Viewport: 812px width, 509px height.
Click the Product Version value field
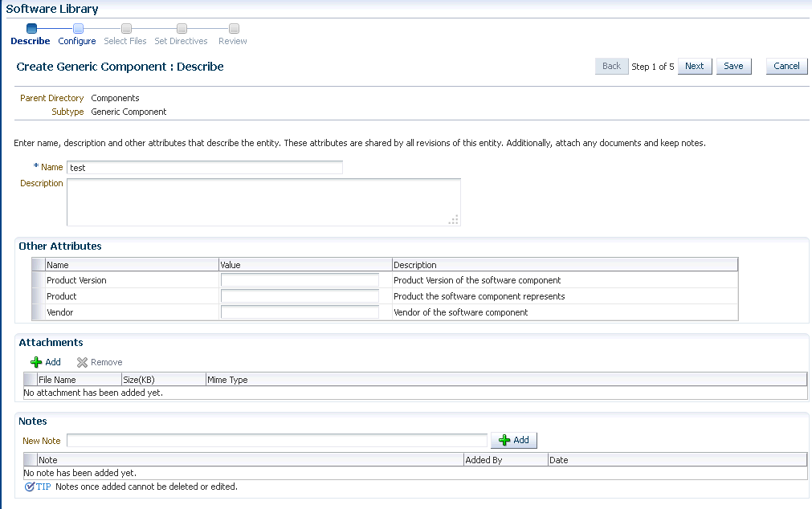[300, 280]
